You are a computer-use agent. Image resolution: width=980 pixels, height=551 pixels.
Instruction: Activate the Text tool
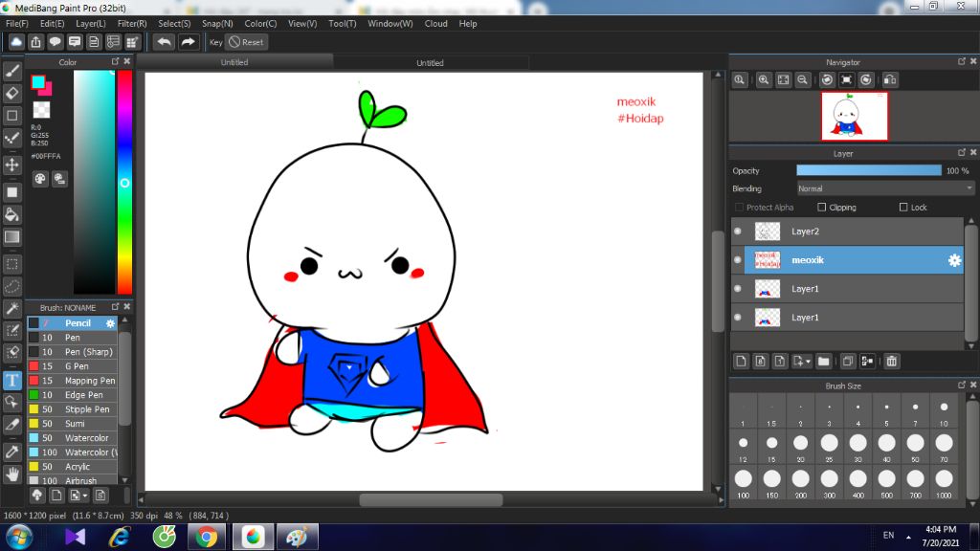[x=11, y=380]
